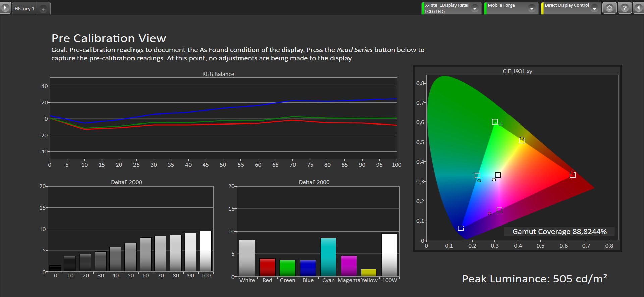The image size is (644, 297).
Task: Click the red primary target square on CIE chart
Action: 573,175
